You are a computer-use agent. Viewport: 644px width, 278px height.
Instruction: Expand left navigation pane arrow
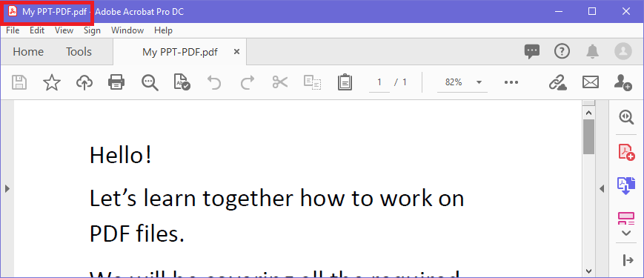point(7,188)
